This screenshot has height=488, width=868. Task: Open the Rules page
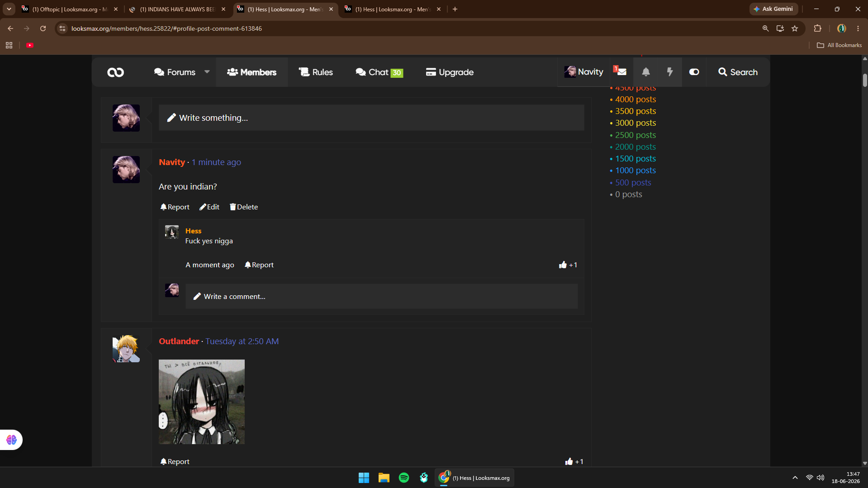316,72
